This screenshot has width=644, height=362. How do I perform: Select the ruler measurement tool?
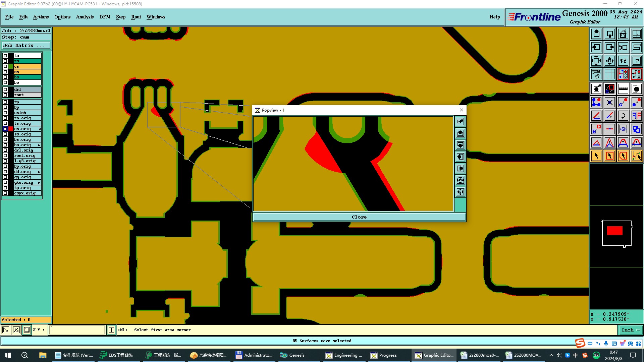[623, 89]
